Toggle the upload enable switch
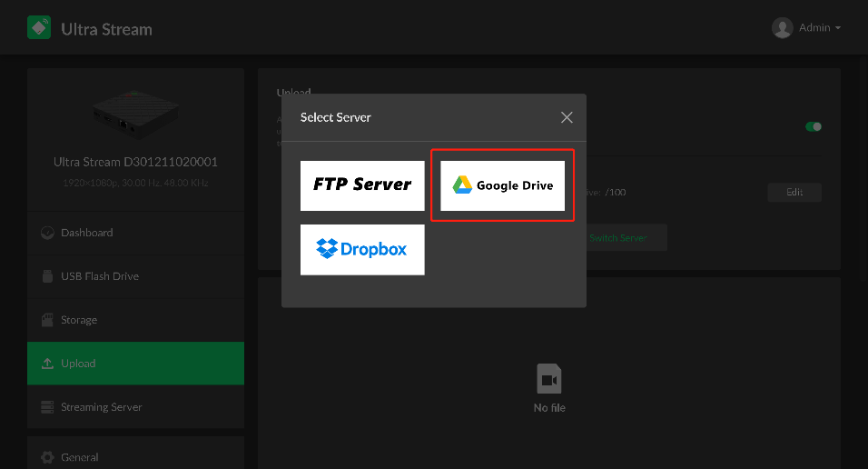This screenshot has height=469, width=868. pos(814,127)
